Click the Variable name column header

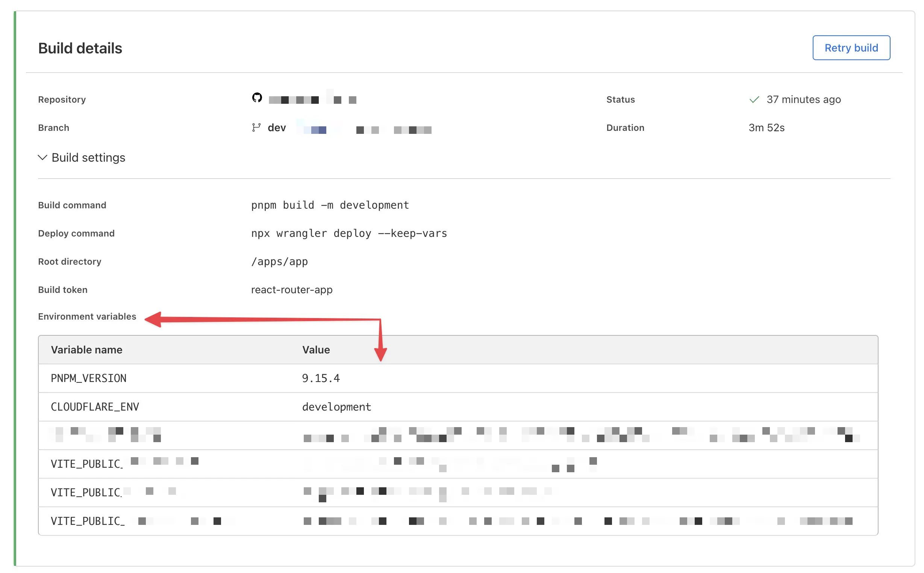[x=86, y=350]
